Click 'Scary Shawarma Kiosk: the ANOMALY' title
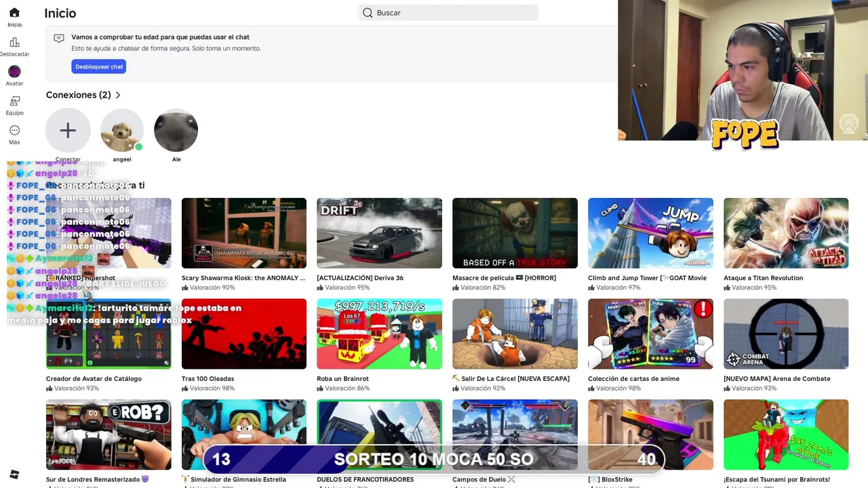The height and width of the screenshot is (488, 868). 243,278
